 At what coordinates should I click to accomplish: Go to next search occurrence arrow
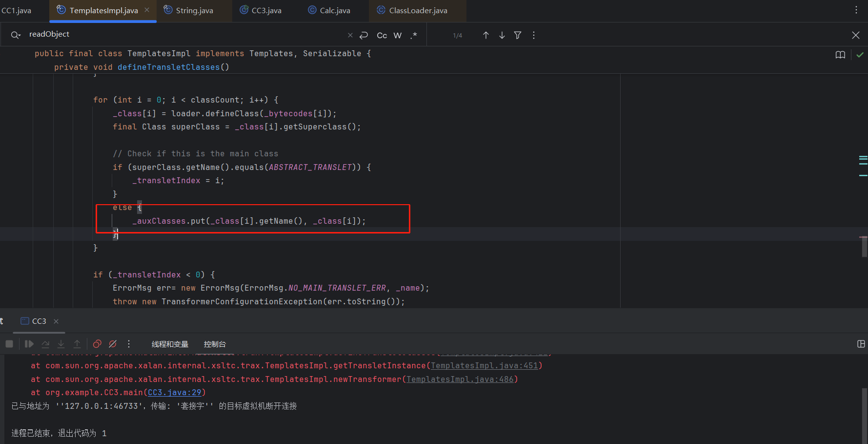click(502, 35)
